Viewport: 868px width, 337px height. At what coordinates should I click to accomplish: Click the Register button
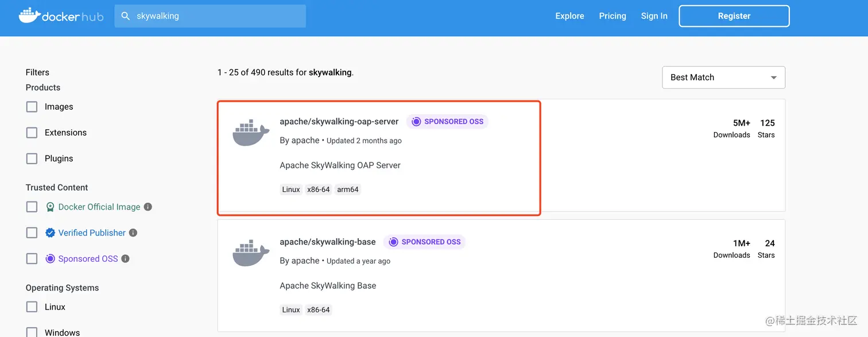click(x=734, y=16)
